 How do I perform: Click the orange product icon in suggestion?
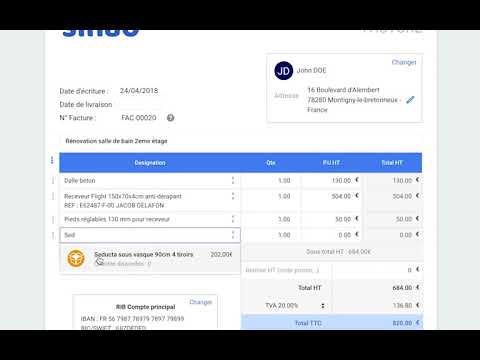76,258
